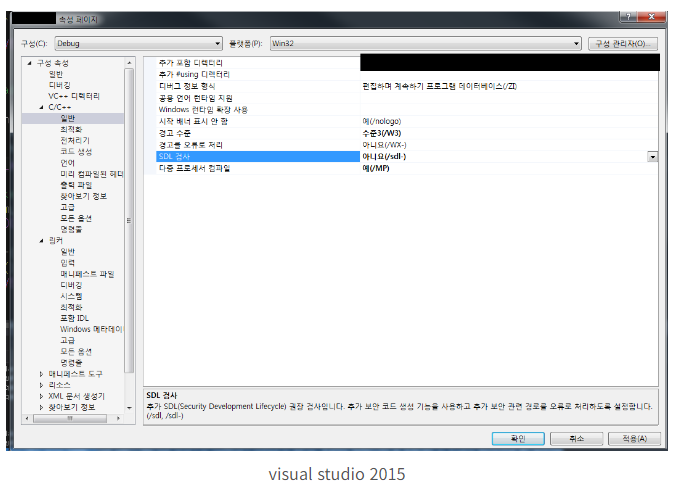This screenshot has width=680, height=500.
Task: Expand the 매니페스트 도구 tree node
Action: pyautogui.click(x=42, y=374)
